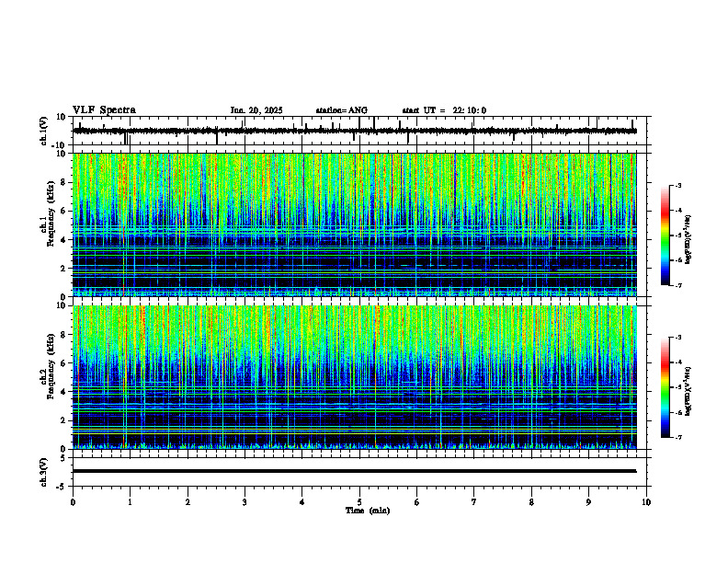Image resolution: width=728 pixels, height=563 pixels.
Task: Click the "2" kHz tick of the ch.1 spectrogram
Action: tap(63, 269)
